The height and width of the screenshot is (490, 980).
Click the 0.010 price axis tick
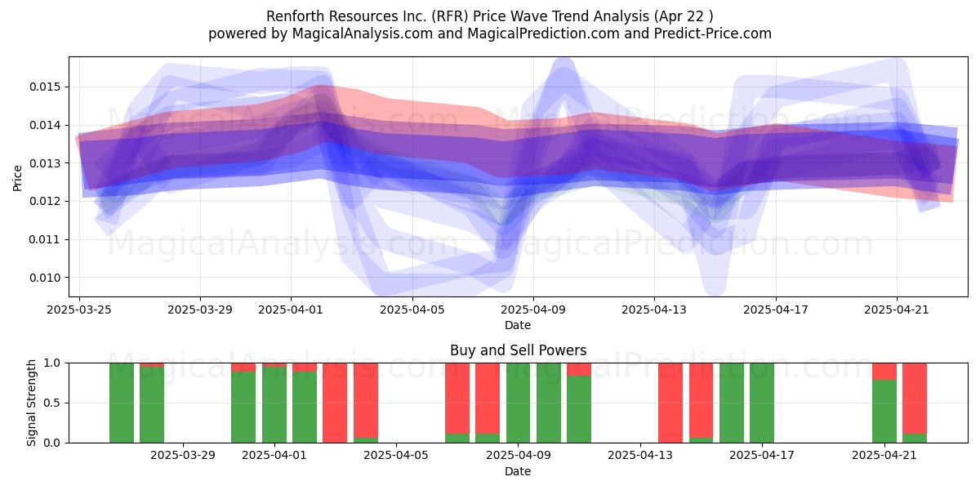coord(47,278)
